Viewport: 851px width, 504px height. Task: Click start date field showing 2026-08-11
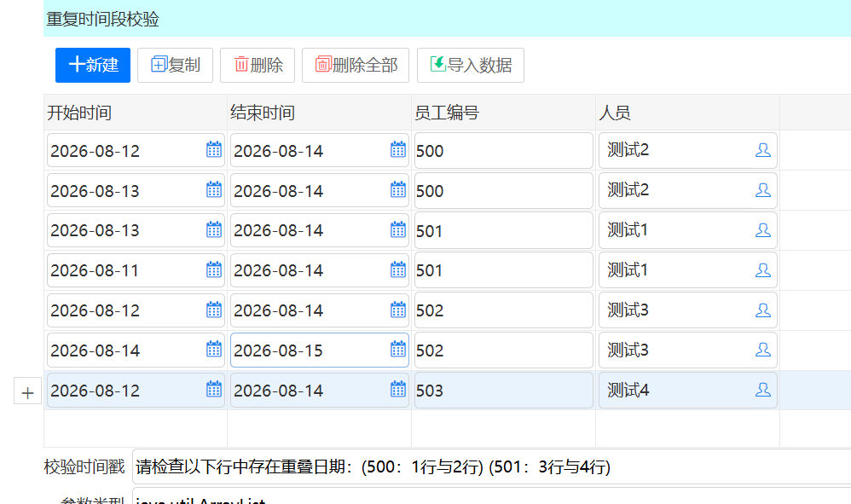pyautogui.click(x=136, y=270)
